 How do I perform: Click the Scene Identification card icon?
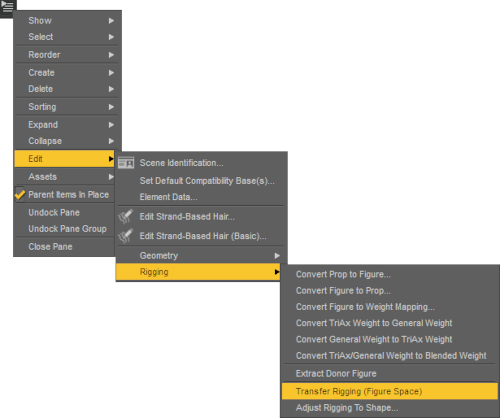[126, 163]
